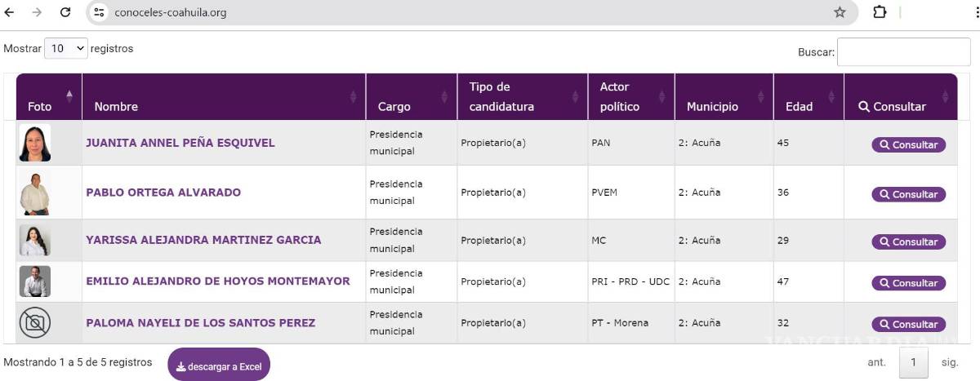
Task: Open Emilio Alejandro de Hoyos Montemayor's name link
Action: tap(218, 281)
